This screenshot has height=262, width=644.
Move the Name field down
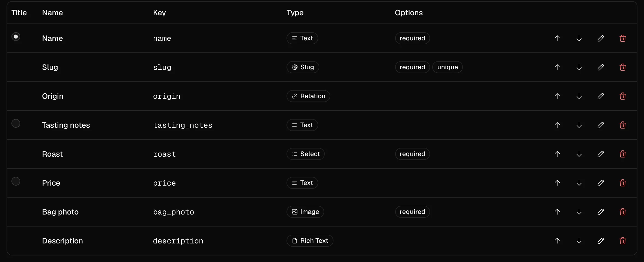[579, 38]
